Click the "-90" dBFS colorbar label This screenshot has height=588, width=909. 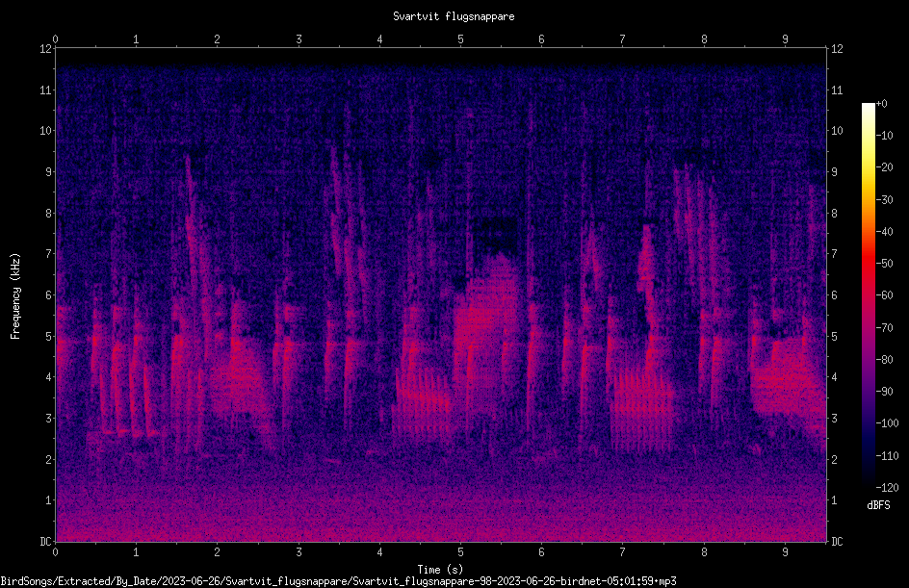884,392
